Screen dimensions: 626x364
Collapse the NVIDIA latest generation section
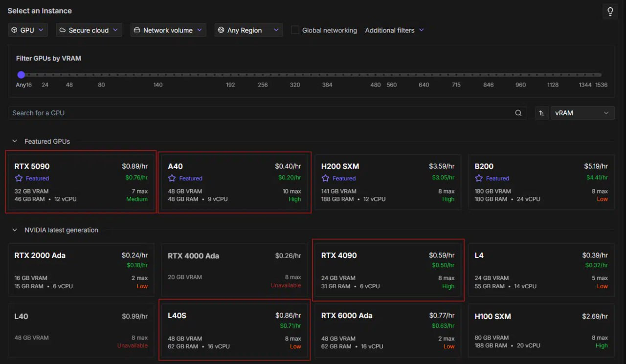pos(15,230)
